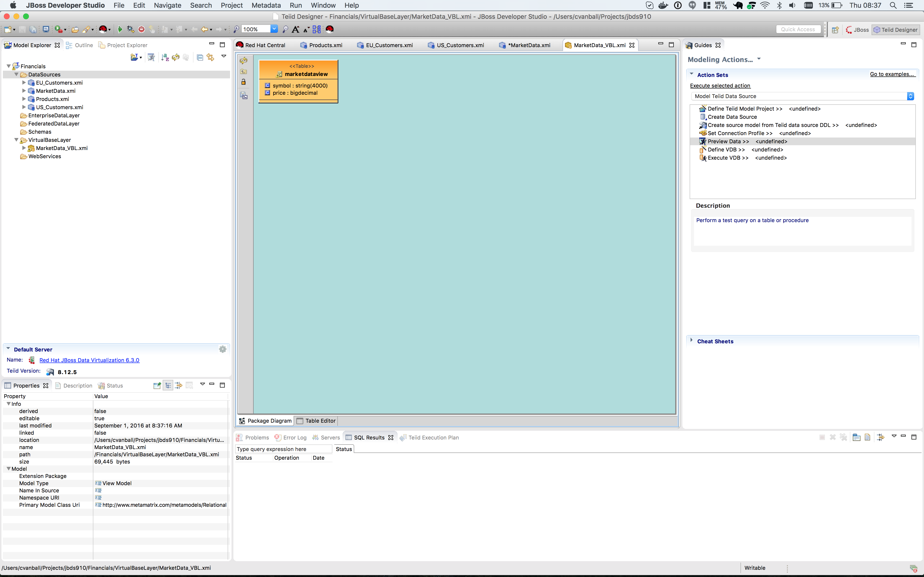Click the zoom in magnifier icon

coord(236,29)
